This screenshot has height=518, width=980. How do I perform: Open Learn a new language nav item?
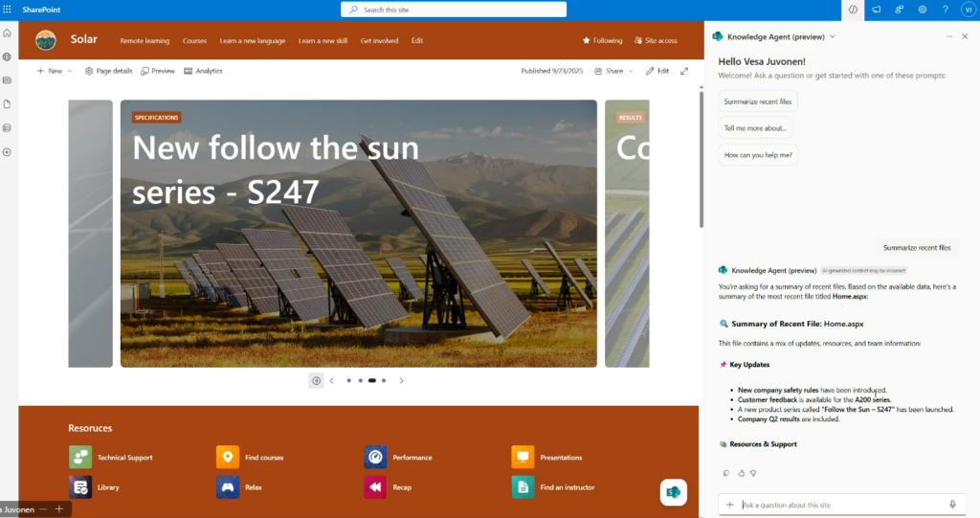click(x=253, y=40)
